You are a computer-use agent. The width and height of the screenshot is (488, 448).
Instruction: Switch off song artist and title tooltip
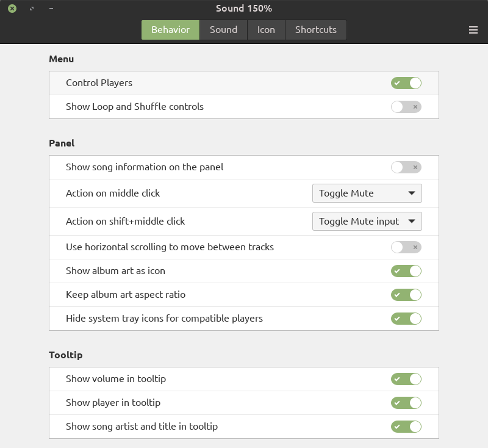click(406, 427)
